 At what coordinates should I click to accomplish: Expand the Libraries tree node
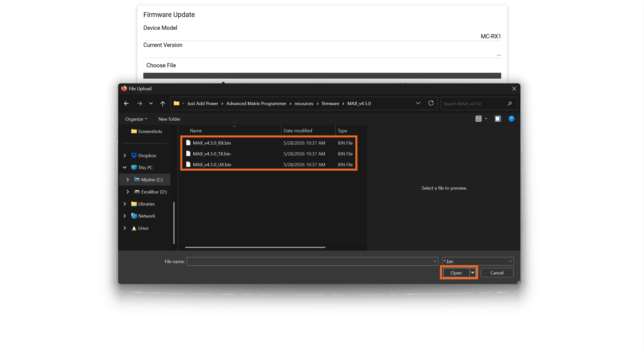pos(125,204)
